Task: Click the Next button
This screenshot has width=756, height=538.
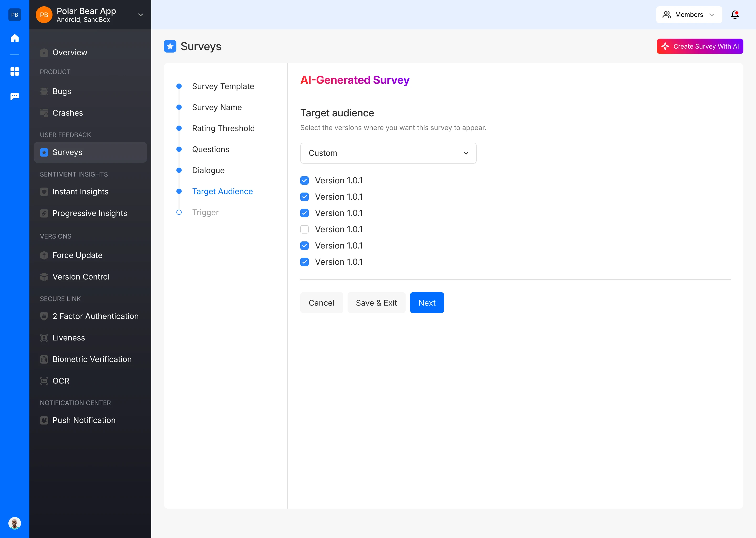Action: pos(427,303)
